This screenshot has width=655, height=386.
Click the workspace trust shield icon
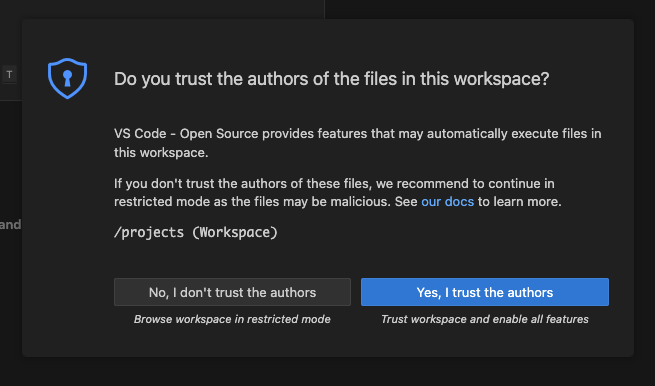coord(67,78)
